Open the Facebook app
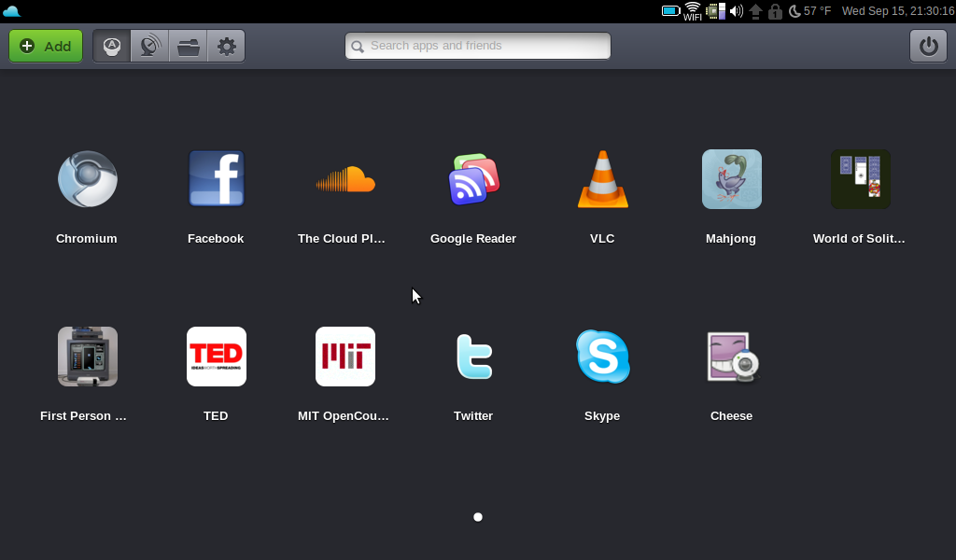The image size is (956, 560). (216, 179)
